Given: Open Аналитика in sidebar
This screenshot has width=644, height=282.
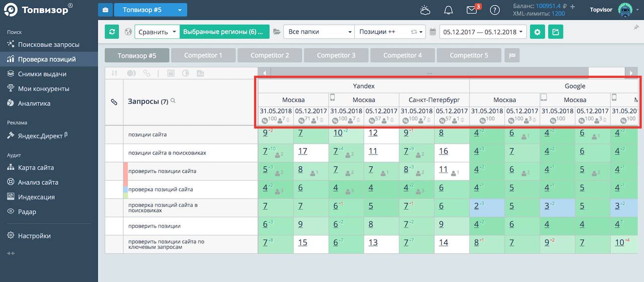Looking at the screenshot, I should [49, 103].
